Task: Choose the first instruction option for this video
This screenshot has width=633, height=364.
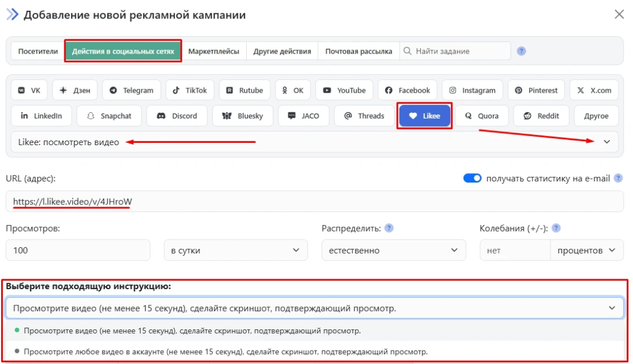Action: click(193, 331)
